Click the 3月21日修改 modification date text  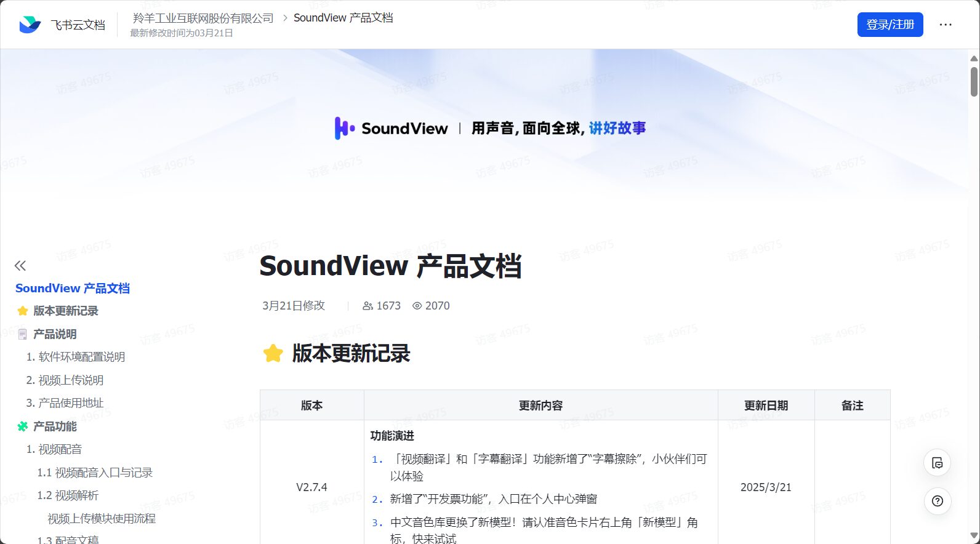[294, 306]
